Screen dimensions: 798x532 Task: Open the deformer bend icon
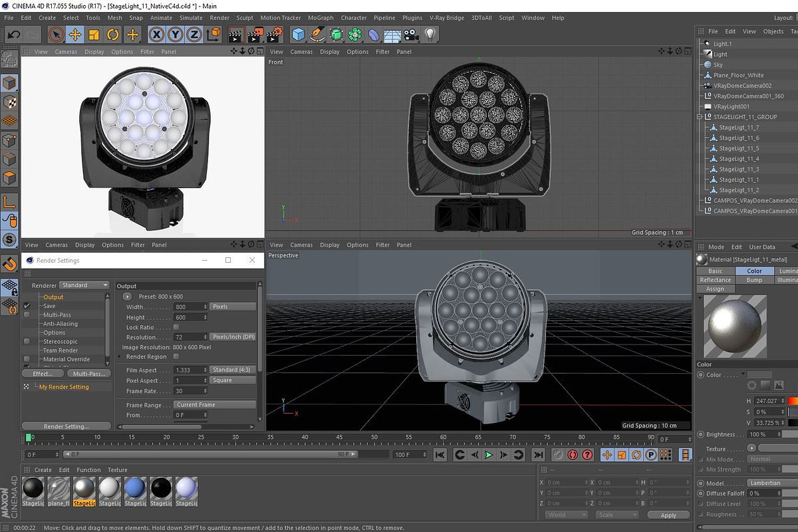374,35
